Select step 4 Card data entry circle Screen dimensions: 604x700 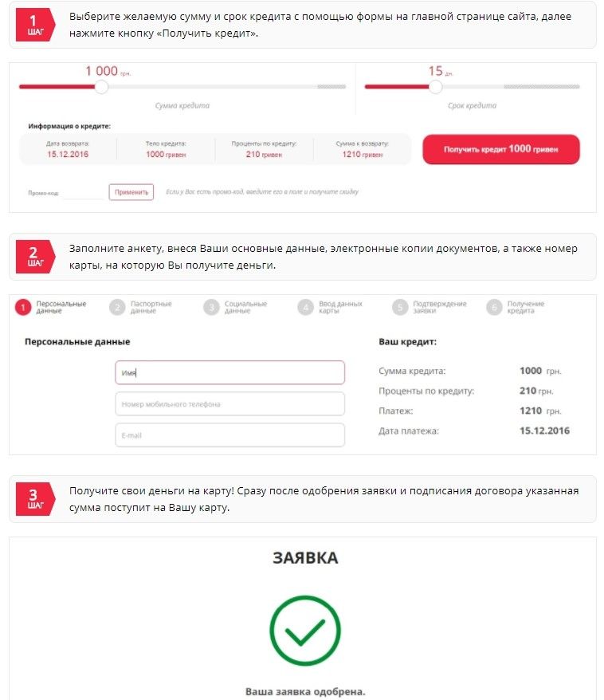click(305, 307)
